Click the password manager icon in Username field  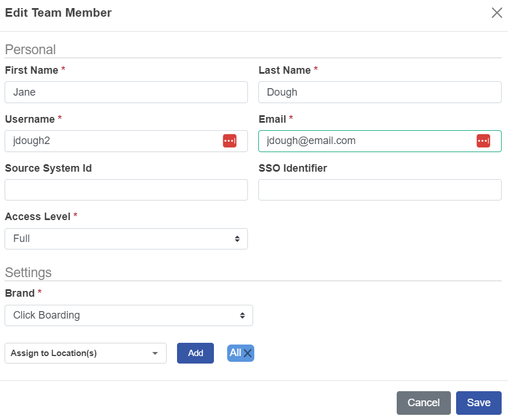[229, 141]
